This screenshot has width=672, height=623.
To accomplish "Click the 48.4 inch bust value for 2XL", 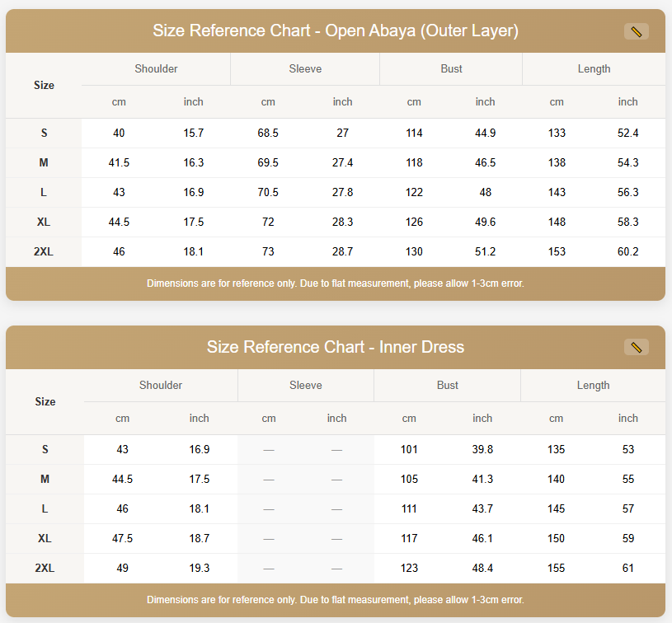I will (x=482, y=568).
